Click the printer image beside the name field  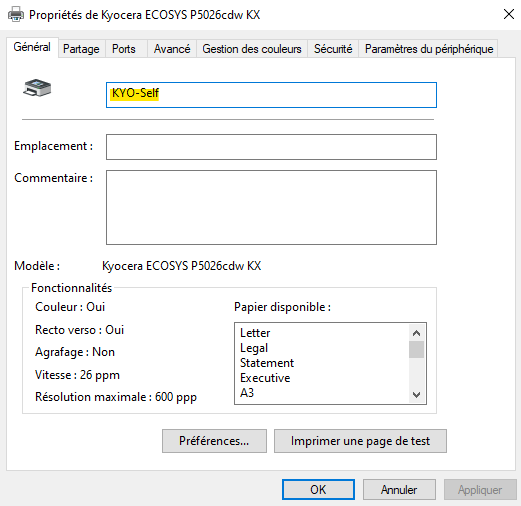(37, 88)
